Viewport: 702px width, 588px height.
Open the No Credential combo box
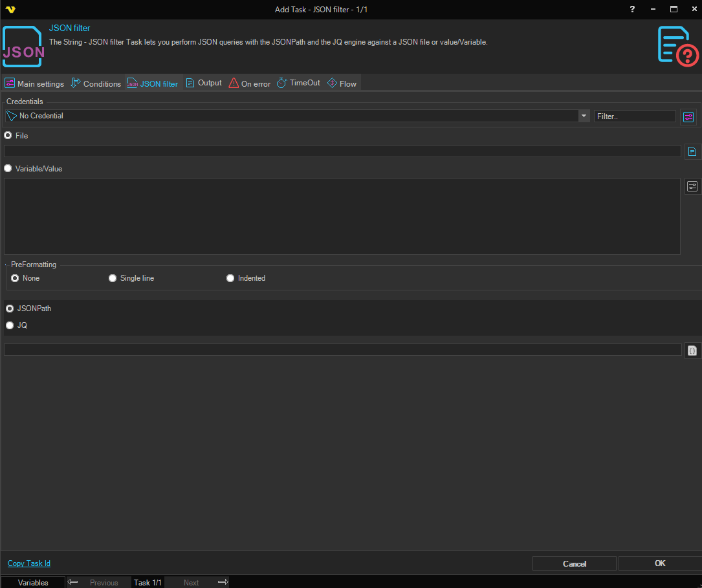297,116
